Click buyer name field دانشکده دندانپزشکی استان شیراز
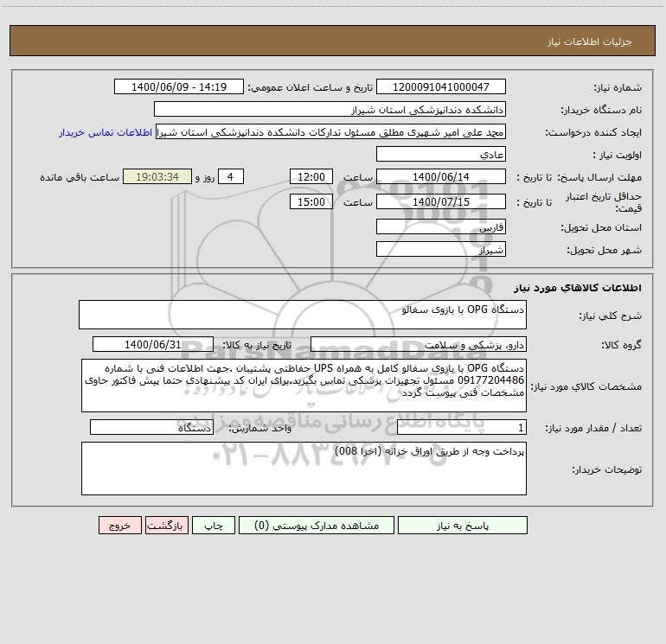The image size is (666, 644). point(330,109)
